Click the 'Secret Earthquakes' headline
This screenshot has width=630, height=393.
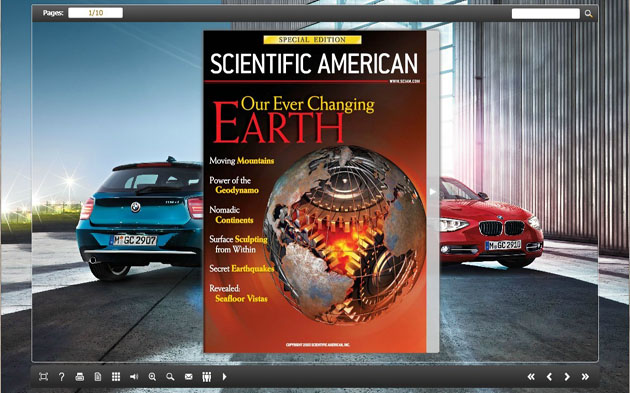tap(241, 269)
